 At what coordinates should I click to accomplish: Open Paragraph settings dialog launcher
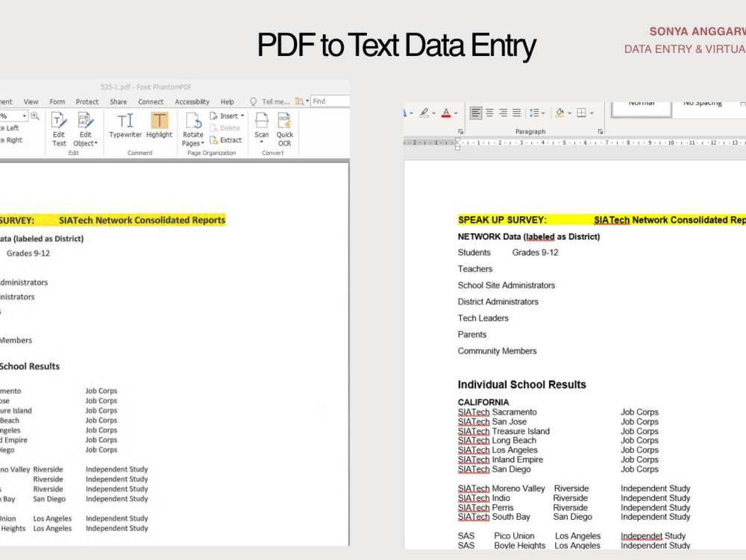click(601, 132)
